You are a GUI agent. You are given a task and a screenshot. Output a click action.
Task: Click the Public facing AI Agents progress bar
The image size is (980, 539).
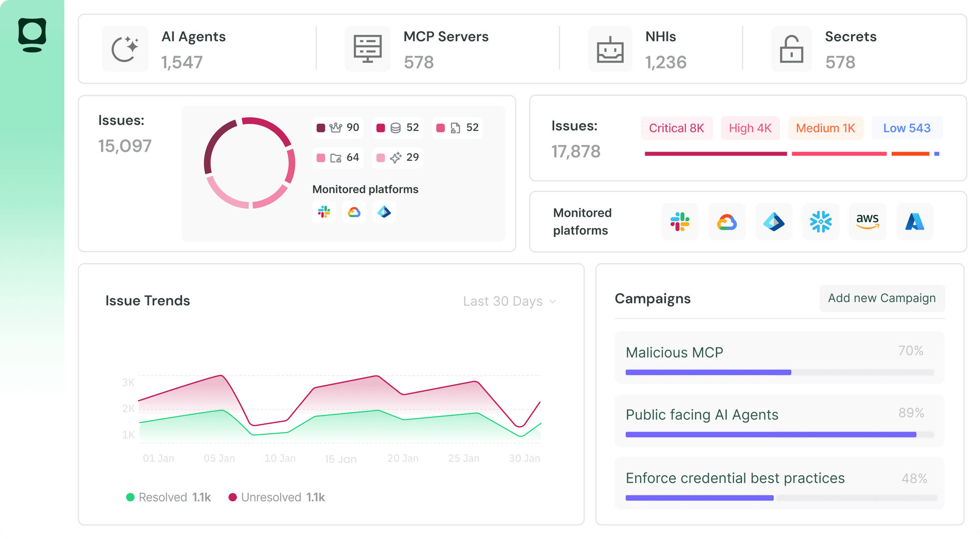click(779, 435)
